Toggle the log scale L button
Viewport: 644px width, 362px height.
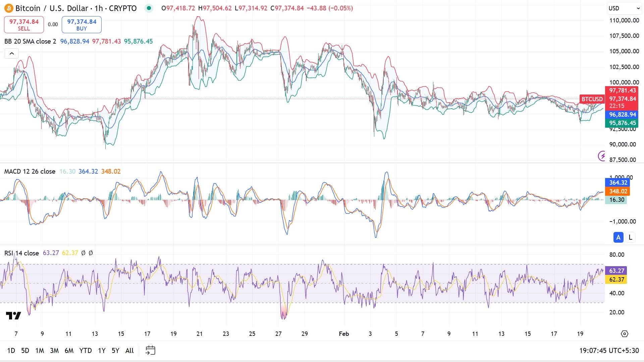pyautogui.click(x=630, y=237)
